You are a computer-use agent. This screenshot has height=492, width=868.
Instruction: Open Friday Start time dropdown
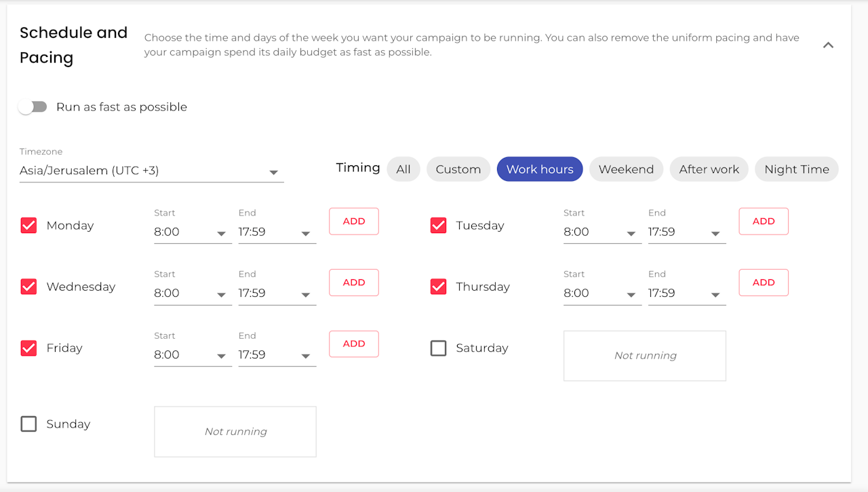click(x=193, y=355)
